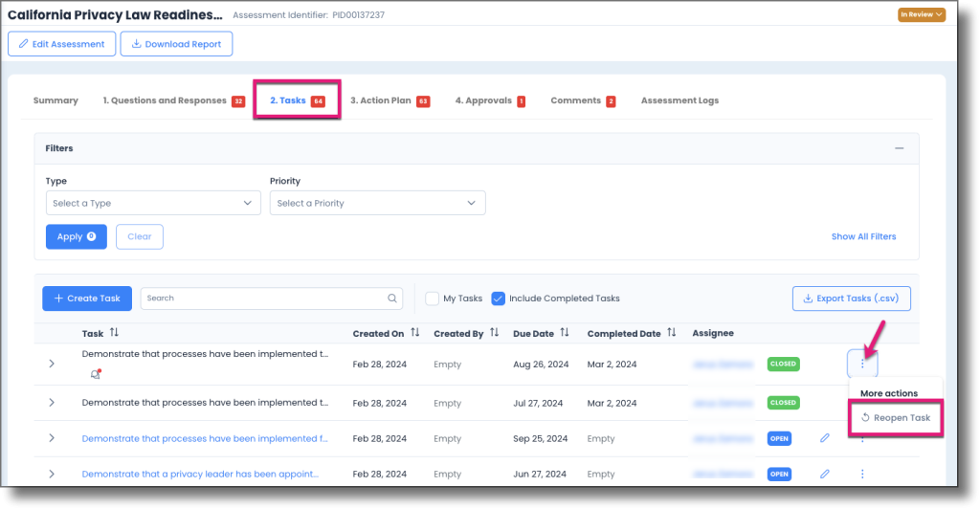This screenshot has height=509, width=980.
Task: Switch to the 3. Action Plan tab
Action: [x=389, y=100]
